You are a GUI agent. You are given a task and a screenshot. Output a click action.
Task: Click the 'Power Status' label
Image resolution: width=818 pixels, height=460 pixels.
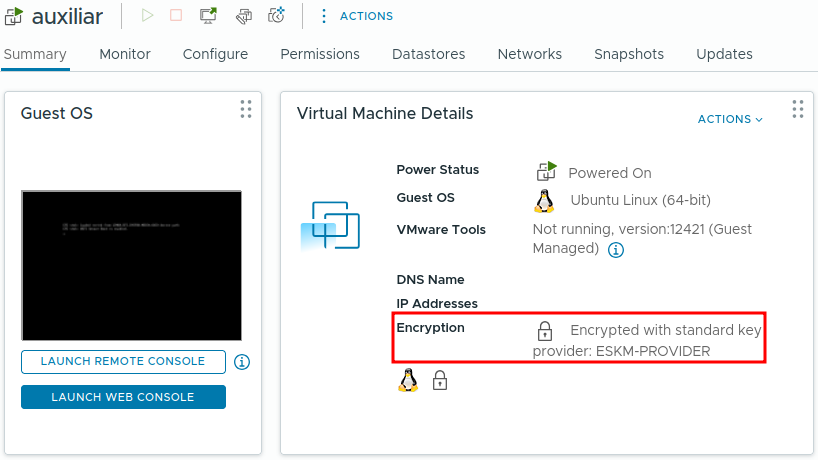(438, 170)
